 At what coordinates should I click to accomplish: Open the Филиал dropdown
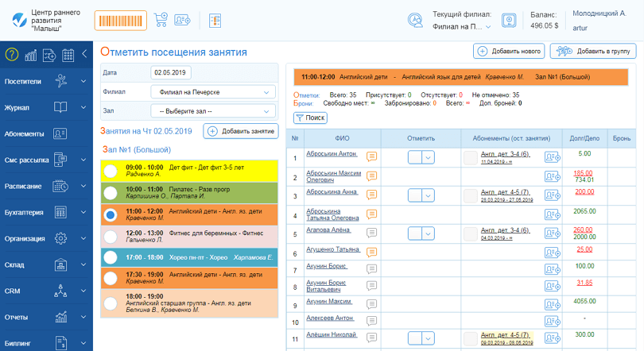pos(212,92)
